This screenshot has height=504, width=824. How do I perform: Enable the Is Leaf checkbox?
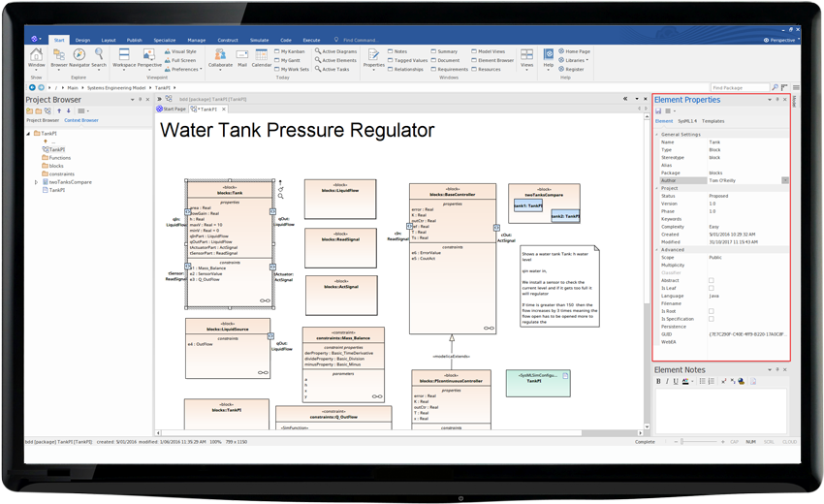[x=711, y=288]
